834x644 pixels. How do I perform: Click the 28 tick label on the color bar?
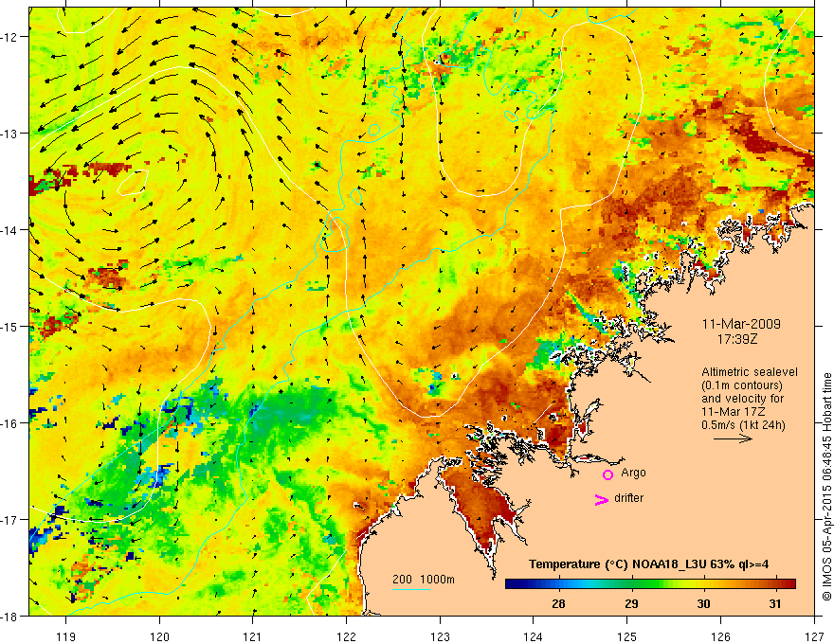[x=558, y=603]
